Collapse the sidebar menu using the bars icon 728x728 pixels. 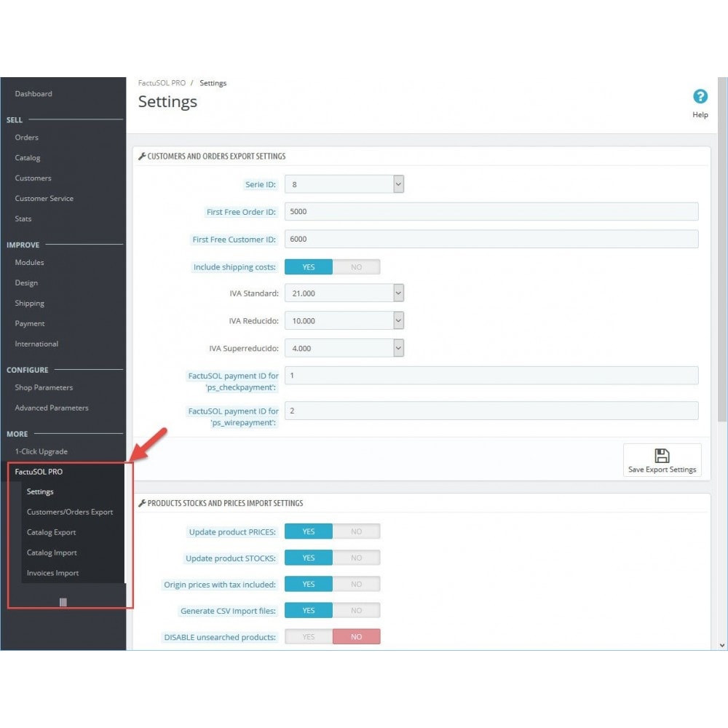[63, 602]
